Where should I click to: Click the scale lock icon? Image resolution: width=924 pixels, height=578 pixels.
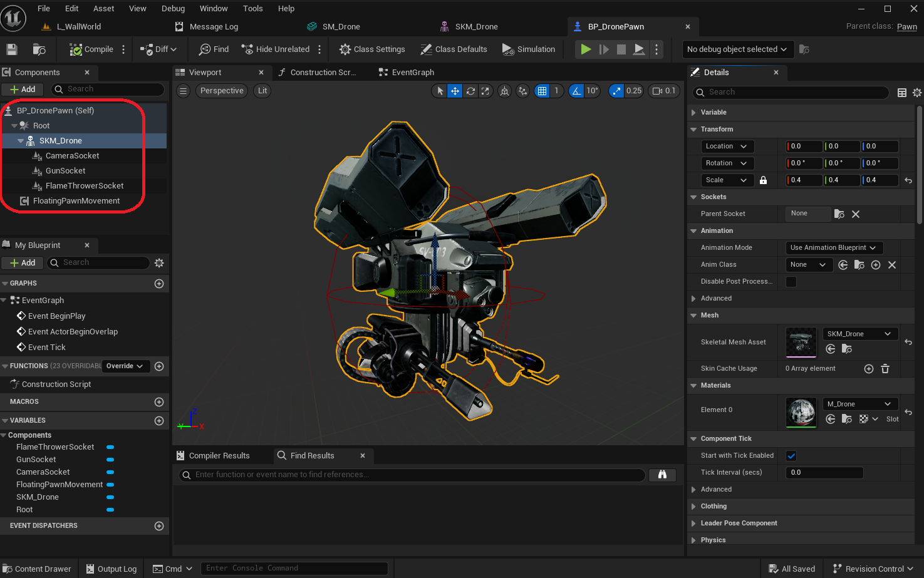(x=763, y=180)
